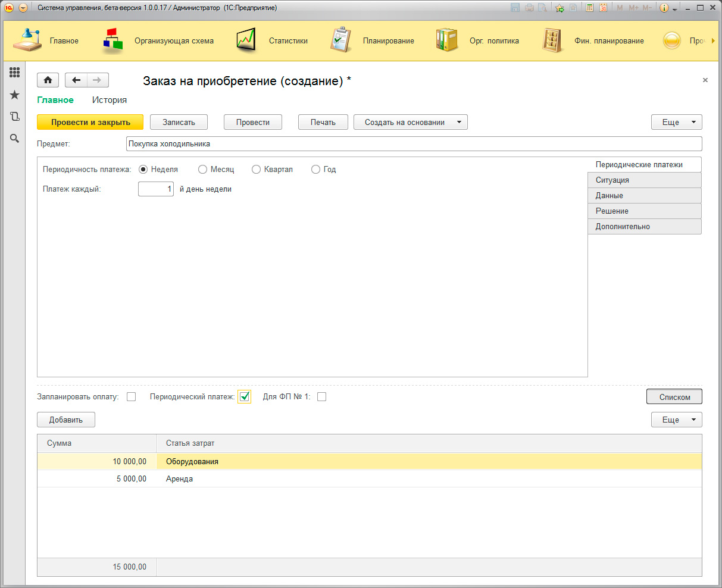Viewport: 722px width, 588px height.
Task: Click the Провести button
Action: (x=253, y=122)
